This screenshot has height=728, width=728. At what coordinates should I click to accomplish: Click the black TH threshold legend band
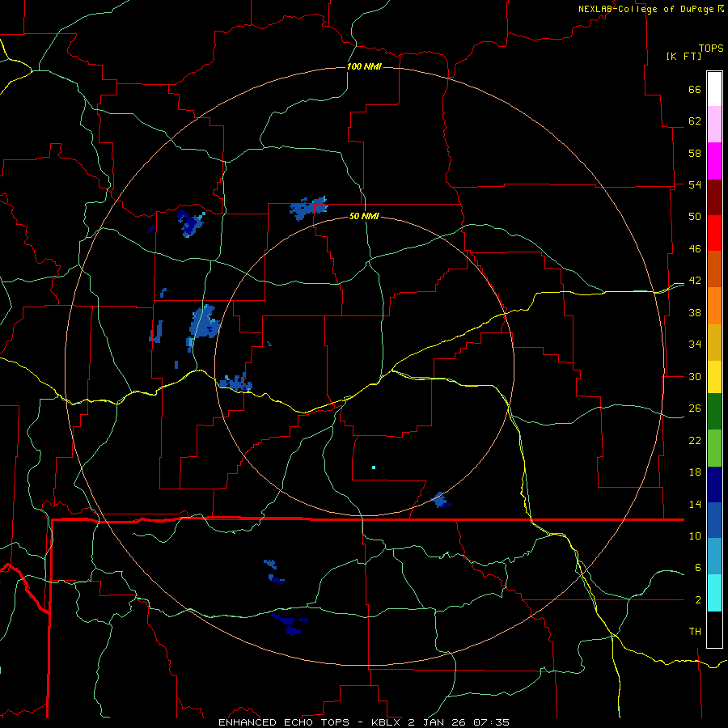714,629
